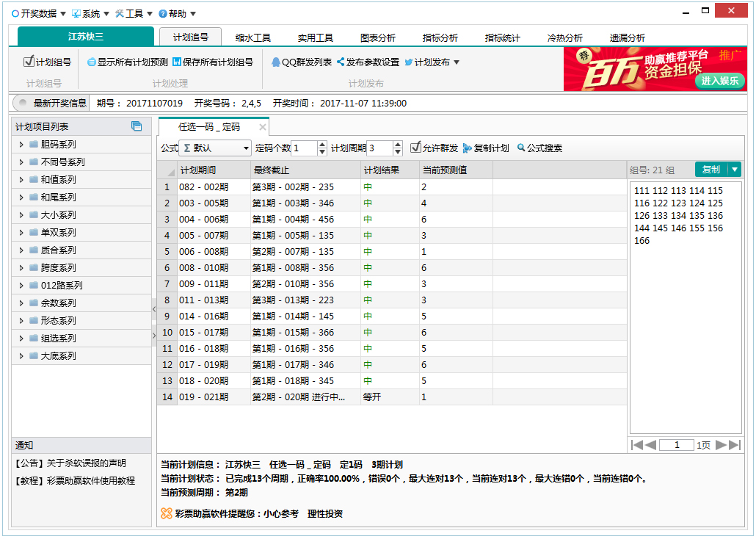Image resolution: width=756 pixels, height=539 pixels.
Task: Open the QQ群发列表 bell icon
Action: tap(275, 62)
